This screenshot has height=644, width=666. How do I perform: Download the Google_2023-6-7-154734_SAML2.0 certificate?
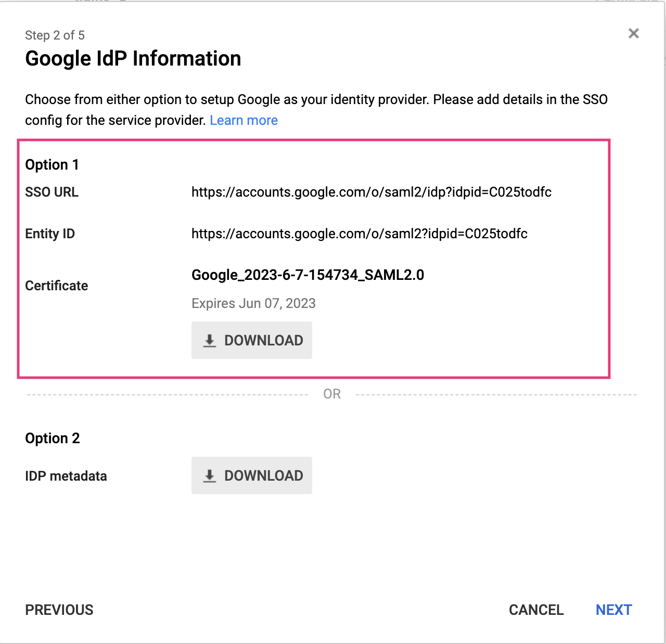tap(252, 340)
